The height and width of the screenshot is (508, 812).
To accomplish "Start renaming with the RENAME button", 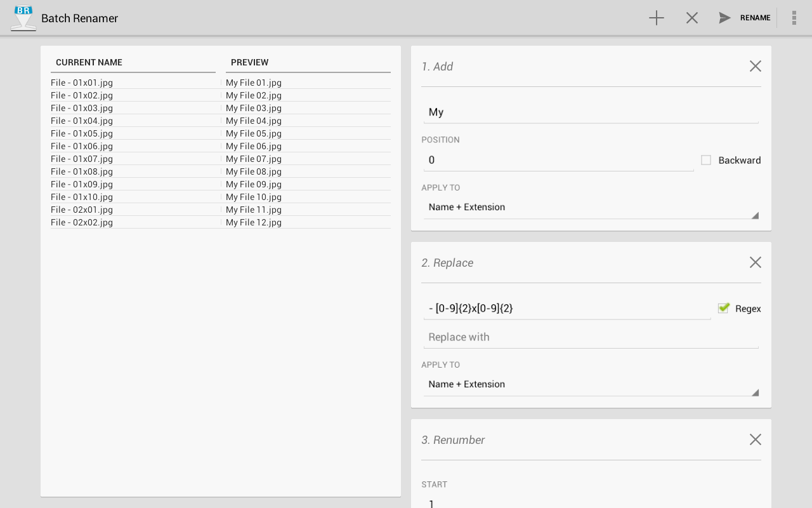I will click(744, 18).
